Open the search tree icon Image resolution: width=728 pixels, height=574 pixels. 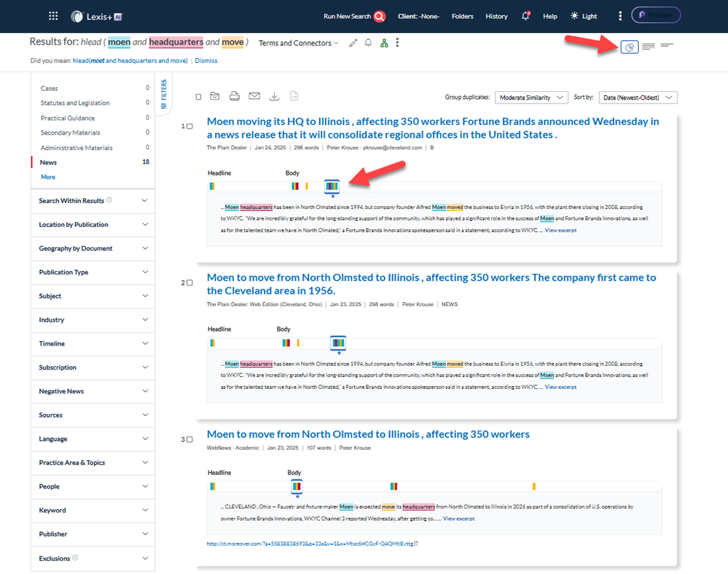(384, 43)
